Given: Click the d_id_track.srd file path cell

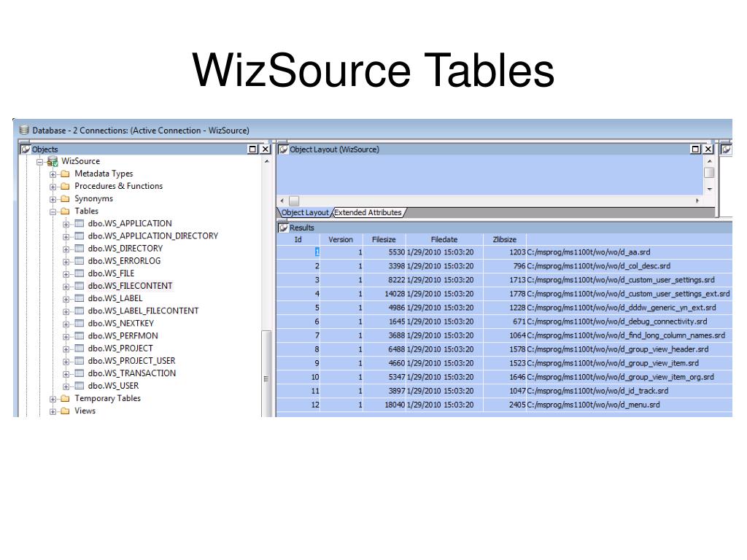Looking at the screenshot, I should [x=597, y=391].
